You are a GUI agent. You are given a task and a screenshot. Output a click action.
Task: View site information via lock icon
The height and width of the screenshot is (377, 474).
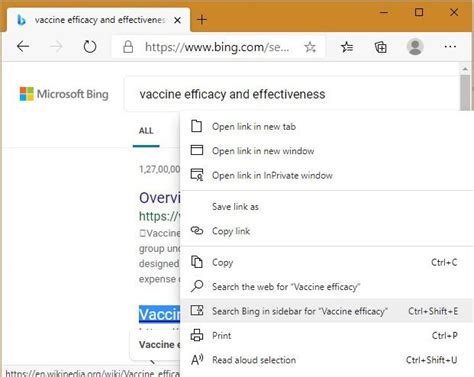tap(128, 47)
